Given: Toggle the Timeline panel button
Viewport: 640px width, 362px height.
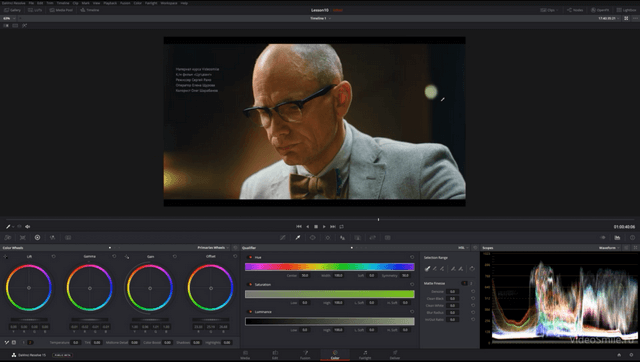Looking at the screenshot, I should click(x=90, y=10).
